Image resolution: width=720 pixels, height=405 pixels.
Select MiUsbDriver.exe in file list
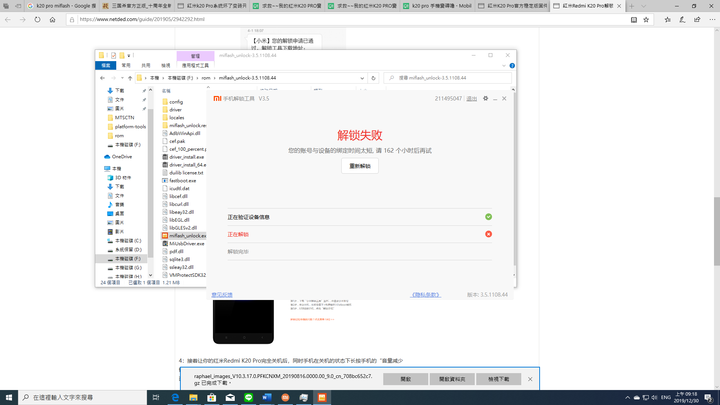point(183,243)
